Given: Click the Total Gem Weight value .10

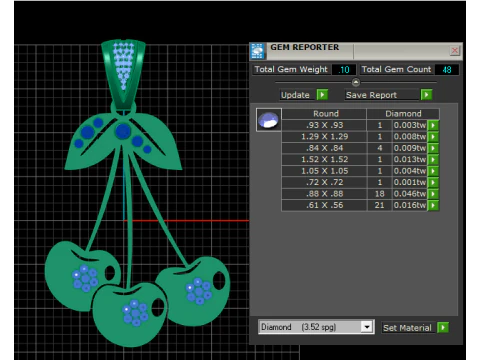Looking at the screenshot, I should 344,70.
